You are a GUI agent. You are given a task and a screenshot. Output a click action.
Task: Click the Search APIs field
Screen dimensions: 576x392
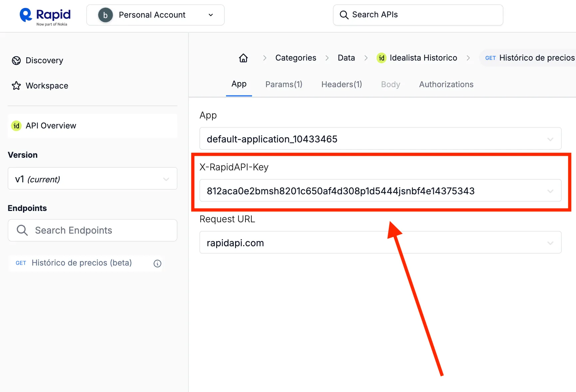tap(418, 15)
